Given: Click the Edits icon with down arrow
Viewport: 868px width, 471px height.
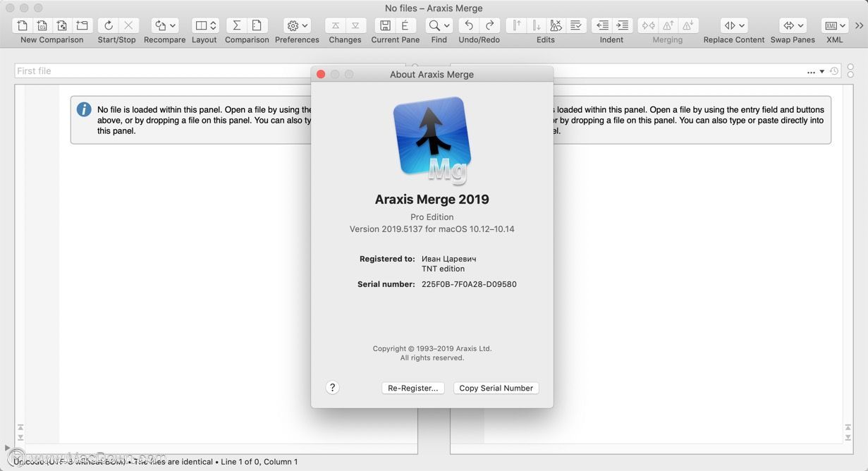Looking at the screenshot, I should 536,25.
